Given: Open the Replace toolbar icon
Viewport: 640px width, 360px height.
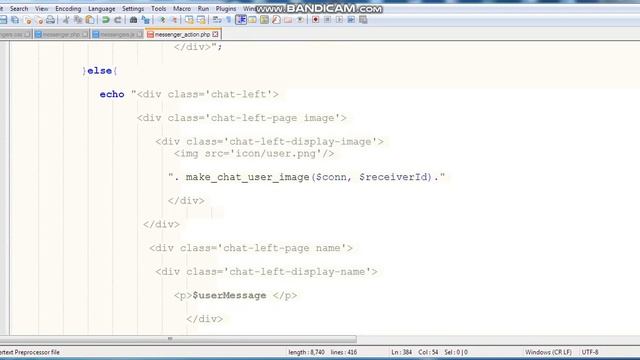Looking at the screenshot, I should coord(145,20).
